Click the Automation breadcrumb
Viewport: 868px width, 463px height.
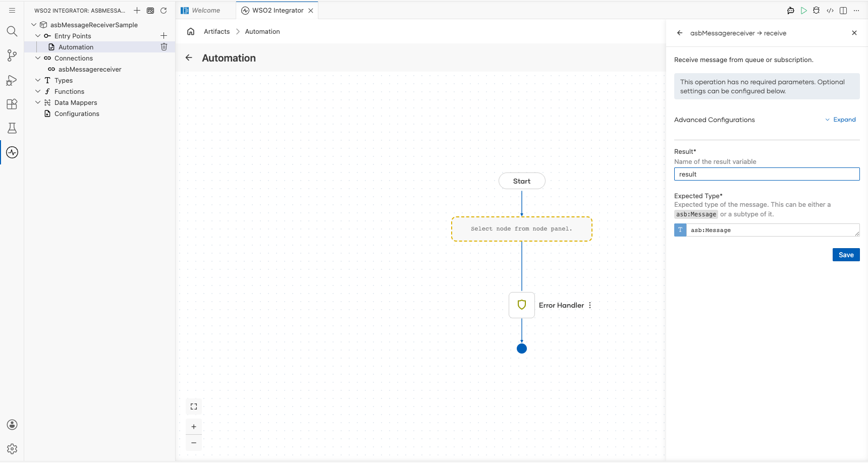(x=262, y=31)
